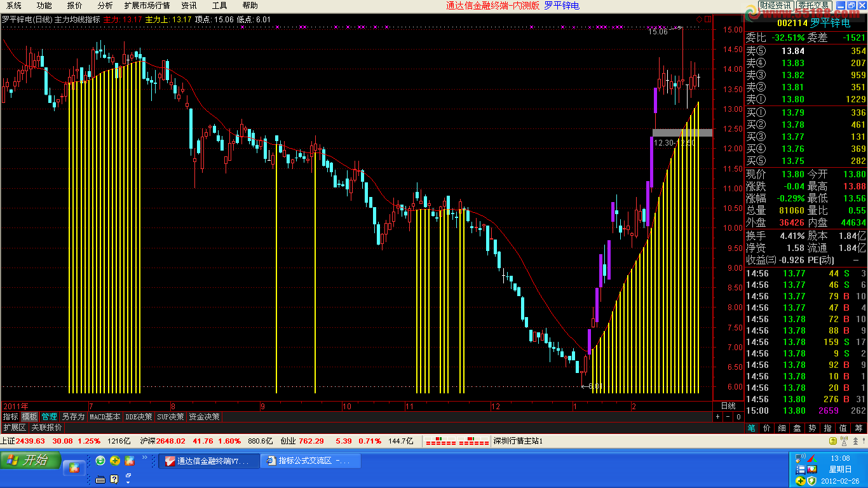The width and height of the screenshot is (868, 488).
Task: Click the red mini market chart in status bar
Action: point(457,441)
